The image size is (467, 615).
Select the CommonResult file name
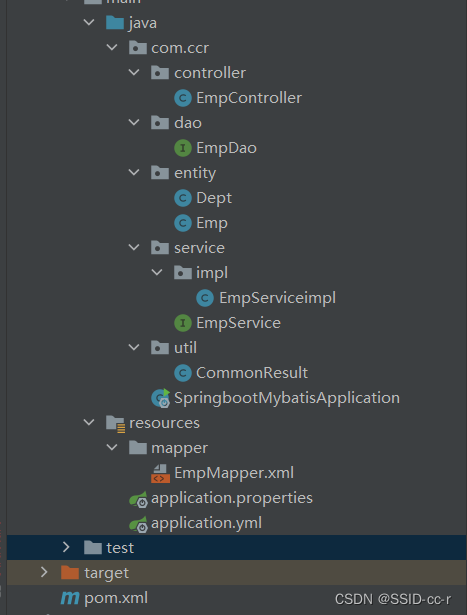click(252, 373)
